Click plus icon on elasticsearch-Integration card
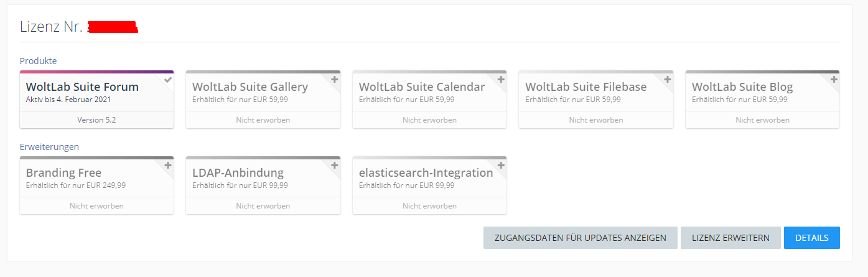This screenshot has height=277, width=868. (501, 166)
